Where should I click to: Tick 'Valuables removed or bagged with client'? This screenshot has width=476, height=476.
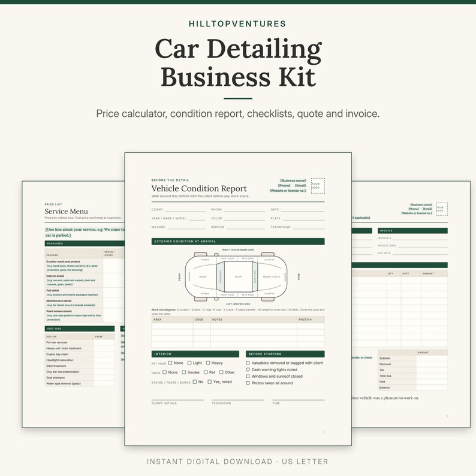248,363
